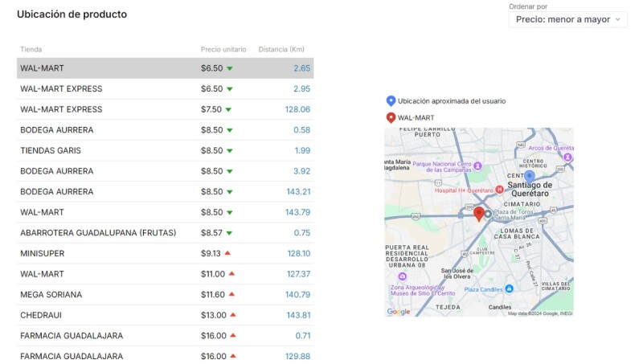Click the 0.75 distance value

click(x=302, y=233)
